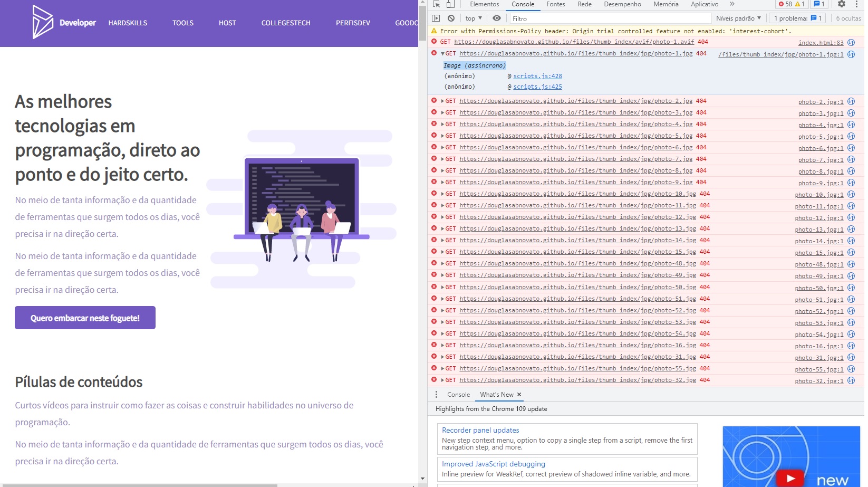Click the round icon beside photo-8.jpg:1 source

click(x=851, y=171)
